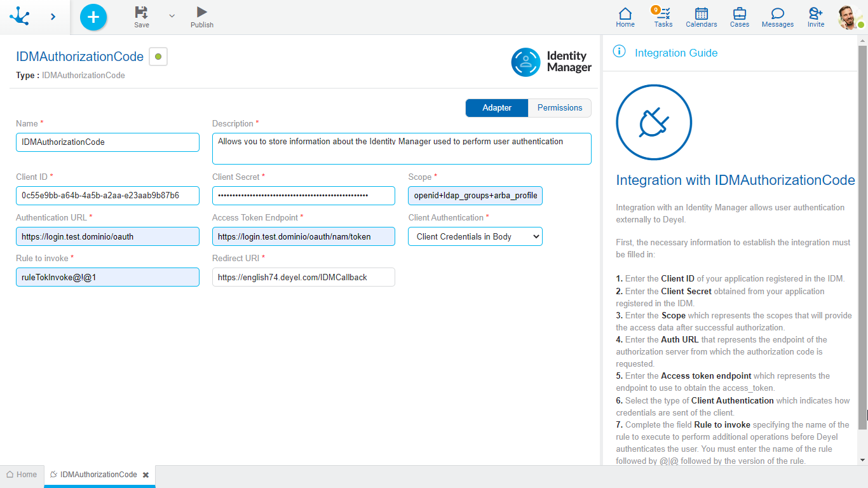This screenshot has width=868, height=488.
Task: Publish the adapter with the Publish icon
Action: coord(202,17)
